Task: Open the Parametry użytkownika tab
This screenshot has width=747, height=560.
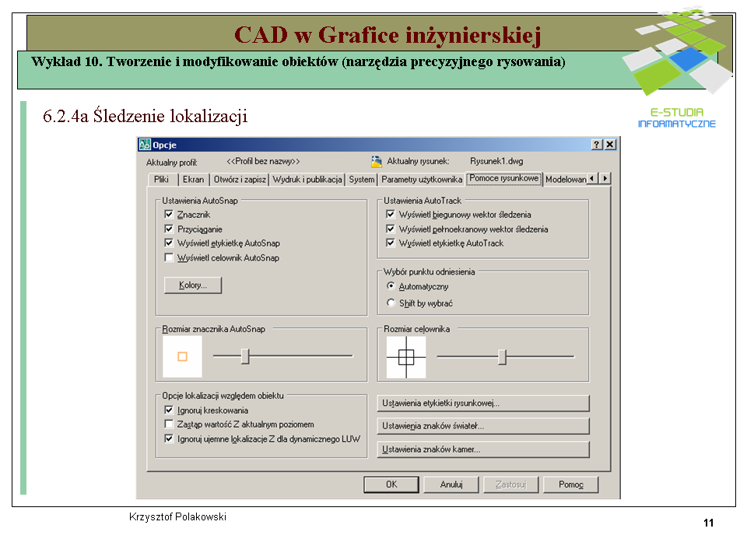Action: 422,180
